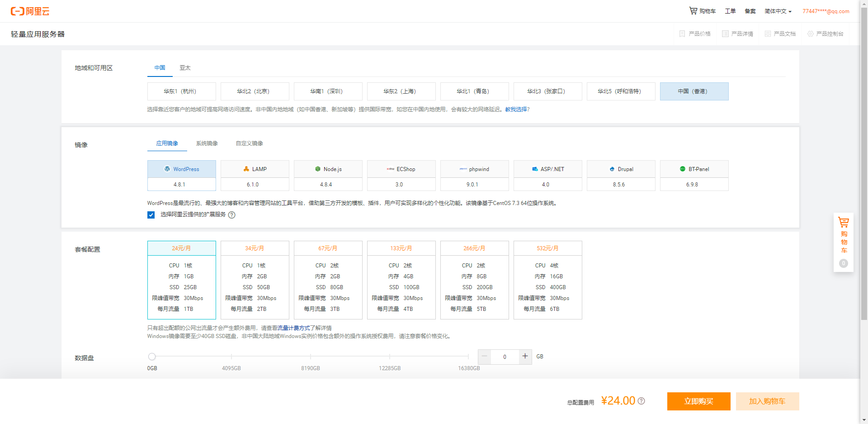Choose the 266元/月 plan
The image size is (868, 424).
point(475,280)
